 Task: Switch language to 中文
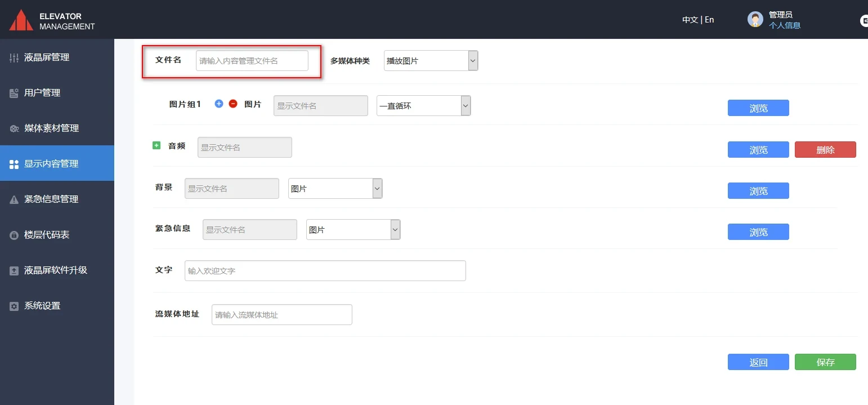click(x=690, y=20)
